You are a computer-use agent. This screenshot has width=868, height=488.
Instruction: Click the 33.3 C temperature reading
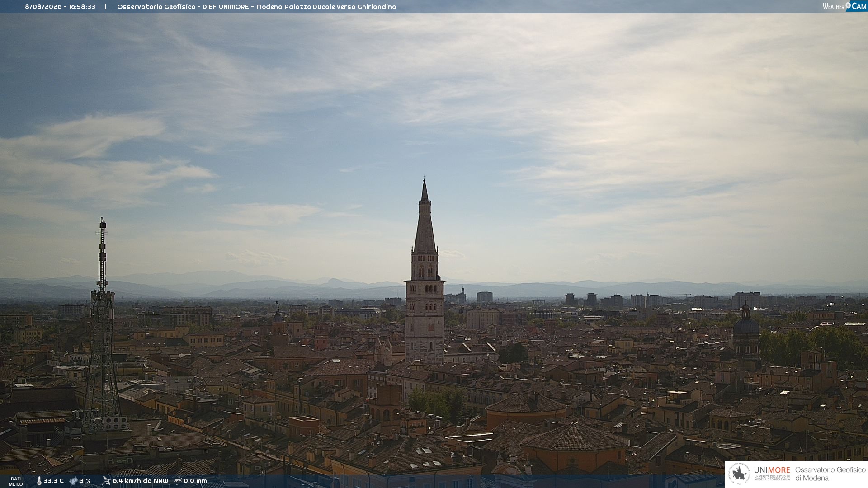click(x=53, y=481)
